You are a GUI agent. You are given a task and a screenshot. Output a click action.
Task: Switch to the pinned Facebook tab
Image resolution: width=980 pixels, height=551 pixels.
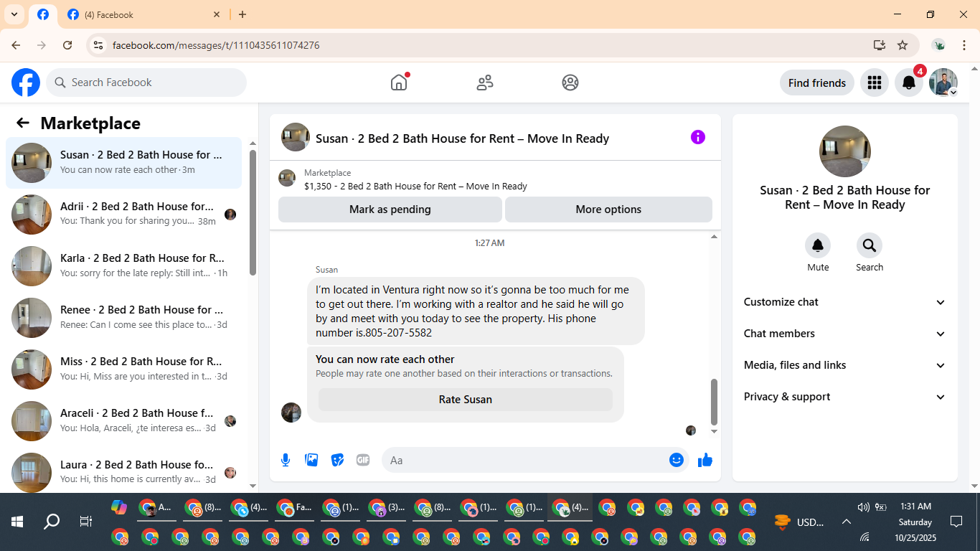coord(43,14)
